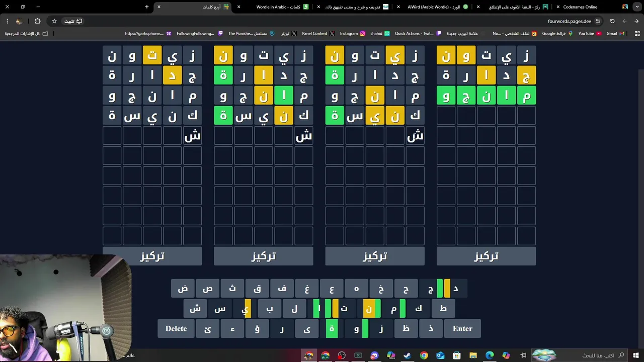Close the أربع كلمات tab
This screenshot has width=644, height=362.
[159, 7]
